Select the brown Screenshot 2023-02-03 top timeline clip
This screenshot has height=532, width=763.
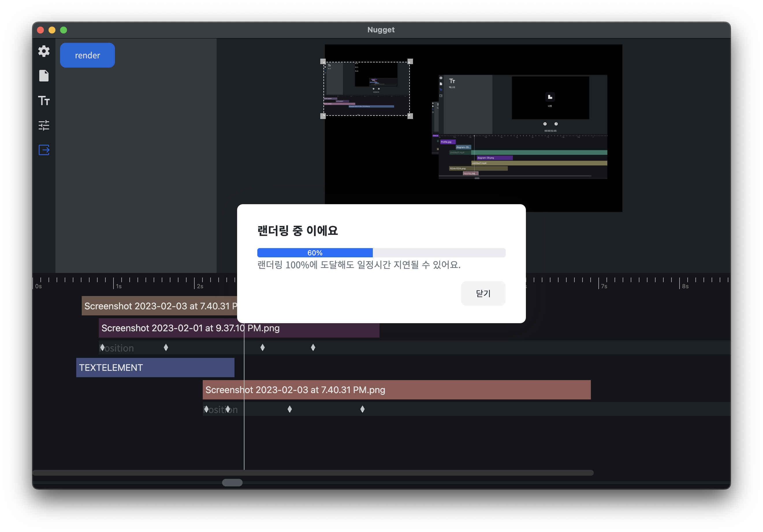(159, 306)
